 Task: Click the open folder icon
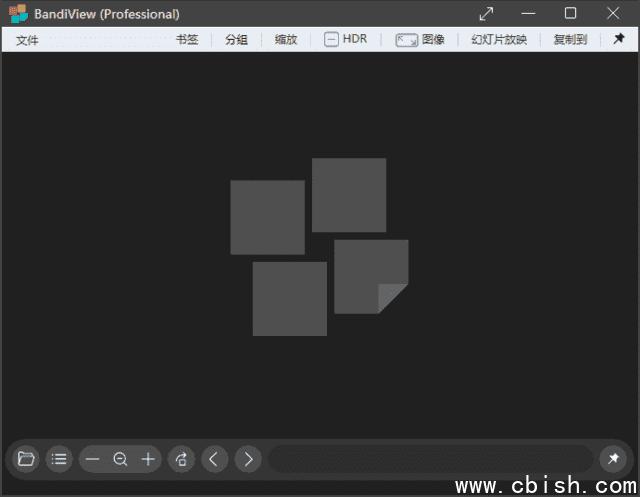(26, 459)
